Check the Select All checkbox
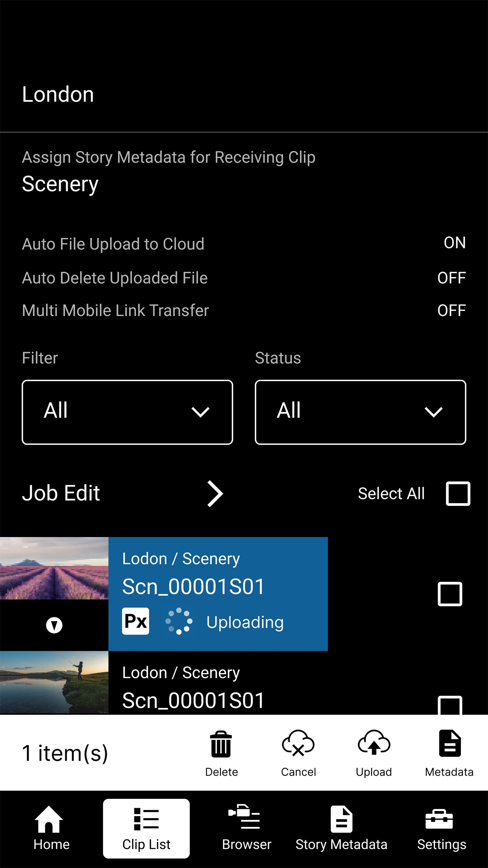The height and width of the screenshot is (868, 488). pos(458,493)
